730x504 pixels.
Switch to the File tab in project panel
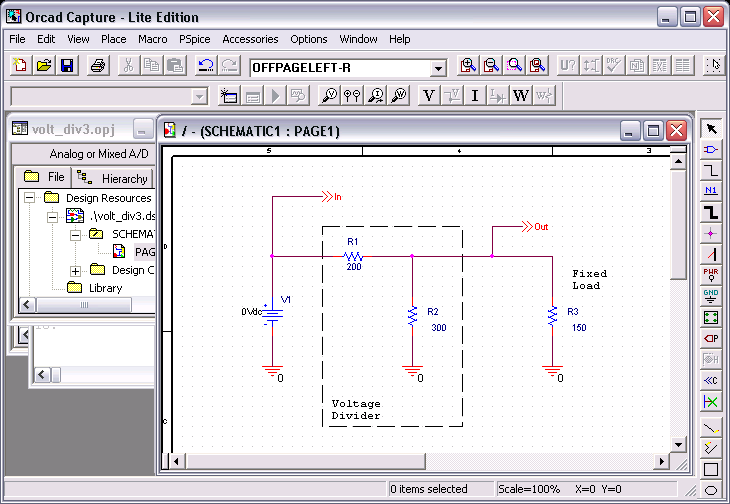[x=43, y=177]
